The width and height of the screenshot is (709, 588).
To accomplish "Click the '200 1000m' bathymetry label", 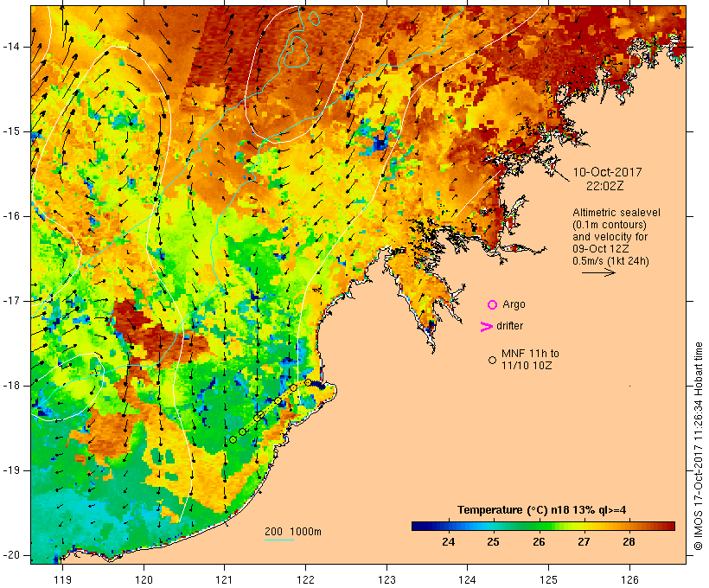I will [x=293, y=532].
